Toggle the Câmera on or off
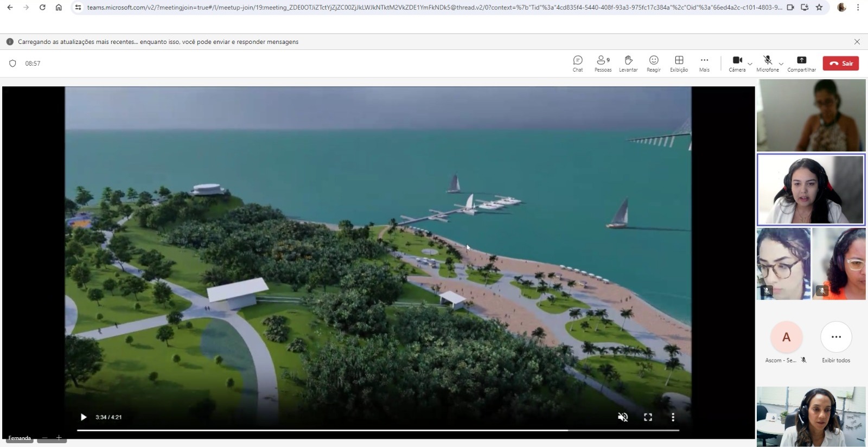The image size is (868, 447). [737, 63]
